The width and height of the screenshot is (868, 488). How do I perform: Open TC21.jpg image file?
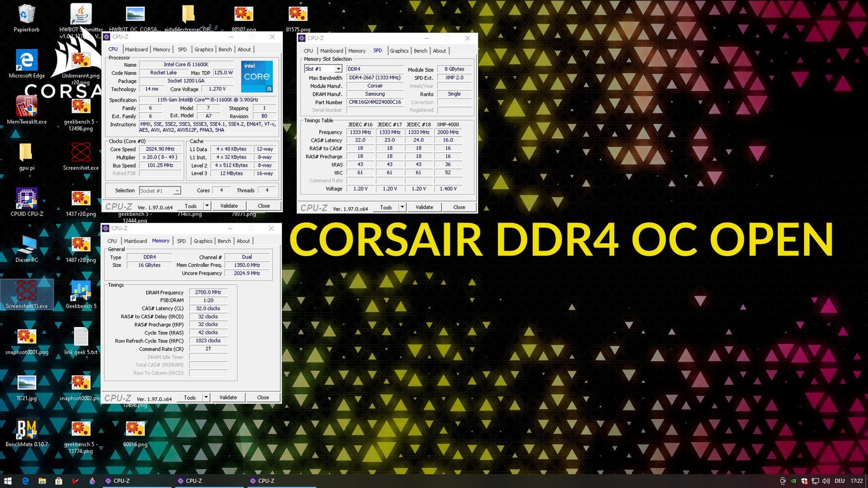point(27,387)
